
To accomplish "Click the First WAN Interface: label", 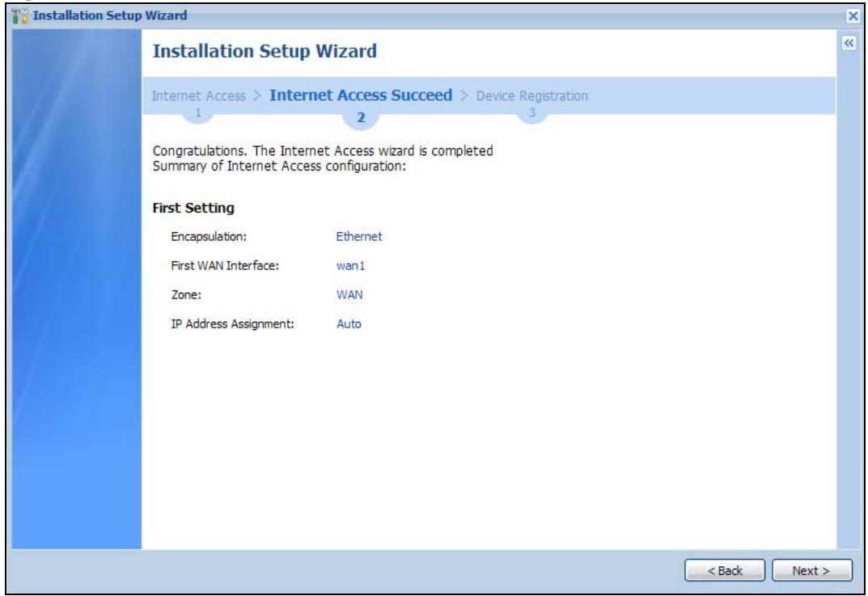I will 225,265.
